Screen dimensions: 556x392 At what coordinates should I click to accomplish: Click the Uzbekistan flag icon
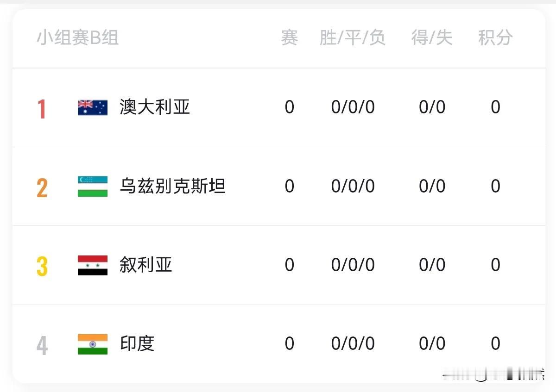tap(93, 187)
